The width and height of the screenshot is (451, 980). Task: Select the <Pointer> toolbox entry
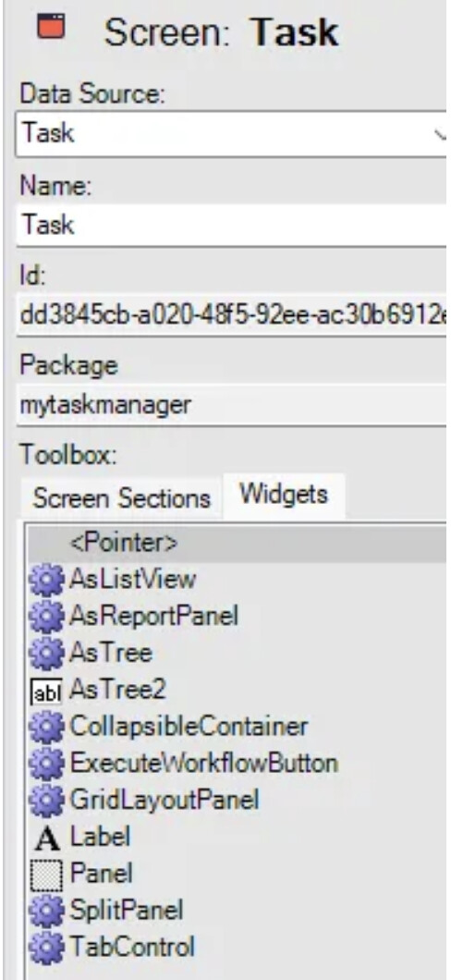[x=238, y=543]
